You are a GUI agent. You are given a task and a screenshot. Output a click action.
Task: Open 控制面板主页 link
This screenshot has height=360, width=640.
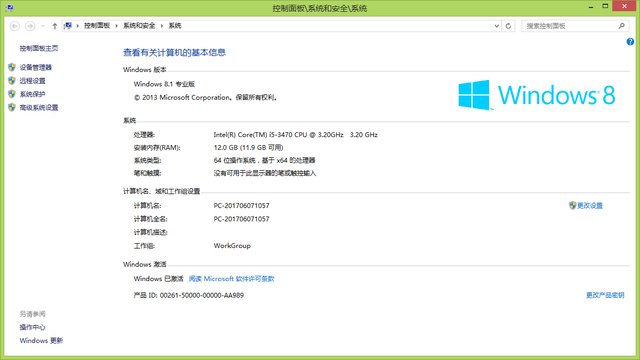coord(39,48)
